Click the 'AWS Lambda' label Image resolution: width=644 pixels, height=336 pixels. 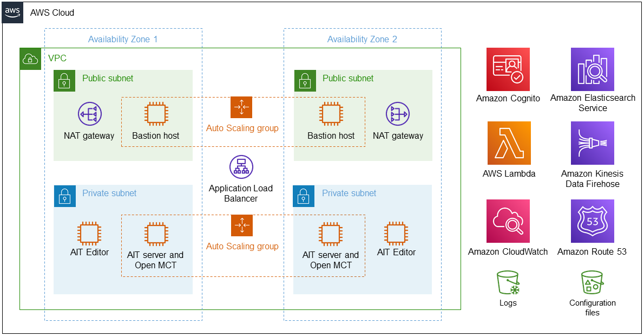[x=509, y=173]
